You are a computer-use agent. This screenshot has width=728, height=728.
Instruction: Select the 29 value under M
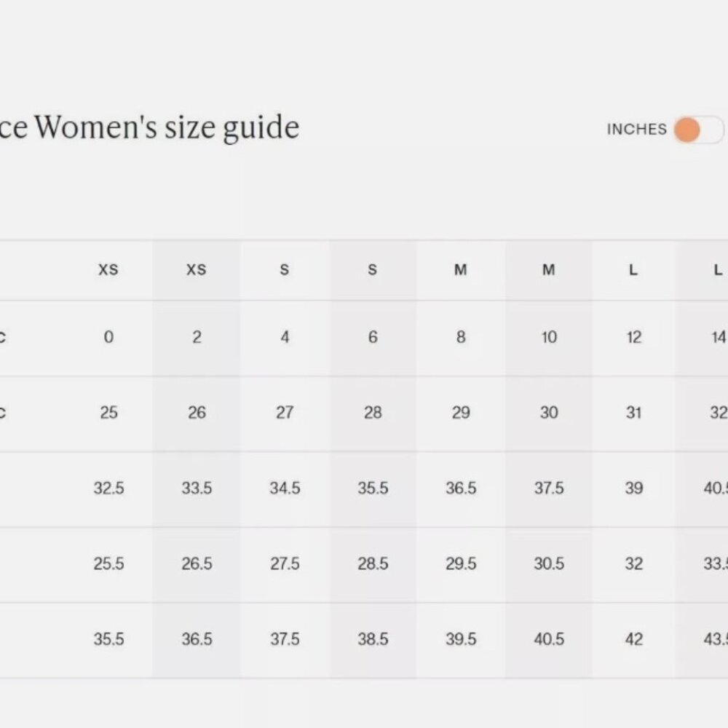(x=461, y=412)
